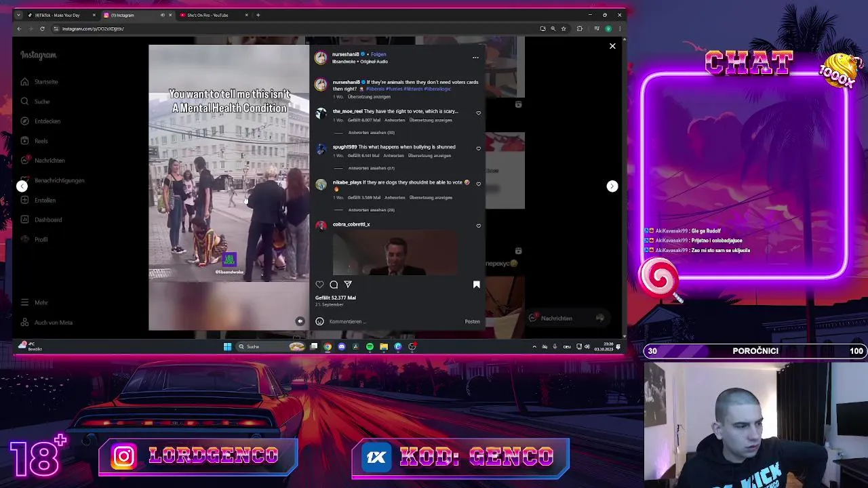868x488 pixels.
Task: Open Spotify from the taskbar
Action: [370, 346]
